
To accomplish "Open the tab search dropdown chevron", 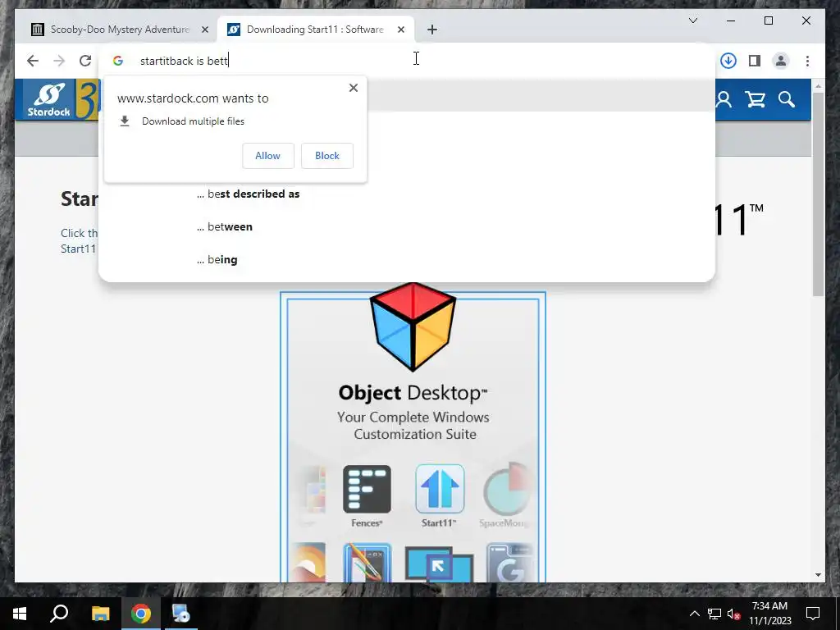I will pos(692,21).
